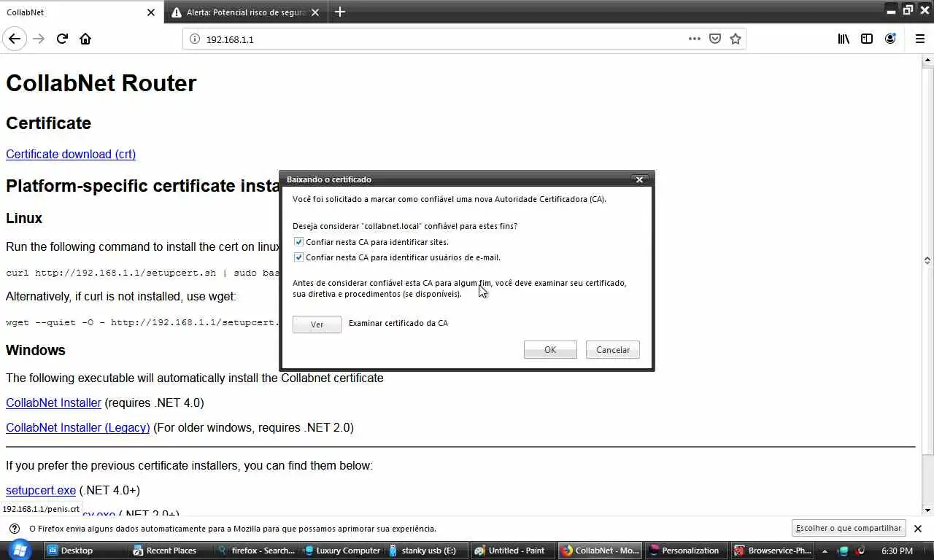
Task: Open Recent Places from the taskbar
Action: pyautogui.click(x=171, y=551)
